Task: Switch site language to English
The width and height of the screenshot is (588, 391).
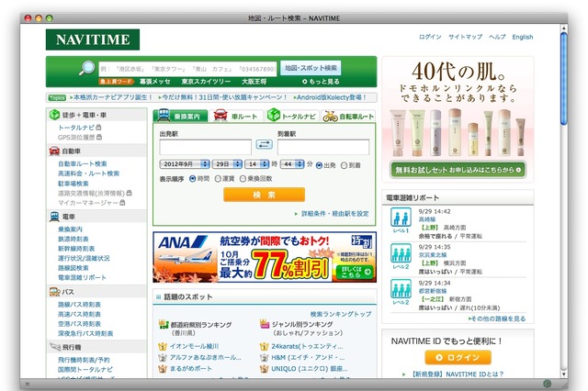Action: point(523,37)
